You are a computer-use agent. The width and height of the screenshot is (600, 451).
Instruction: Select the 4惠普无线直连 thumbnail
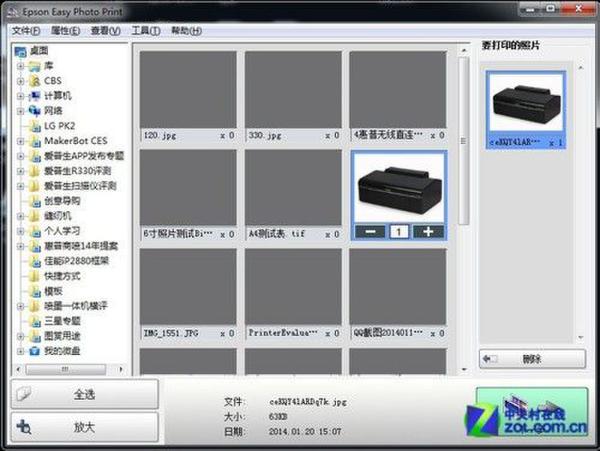pyautogui.click(x=398, y=90)
